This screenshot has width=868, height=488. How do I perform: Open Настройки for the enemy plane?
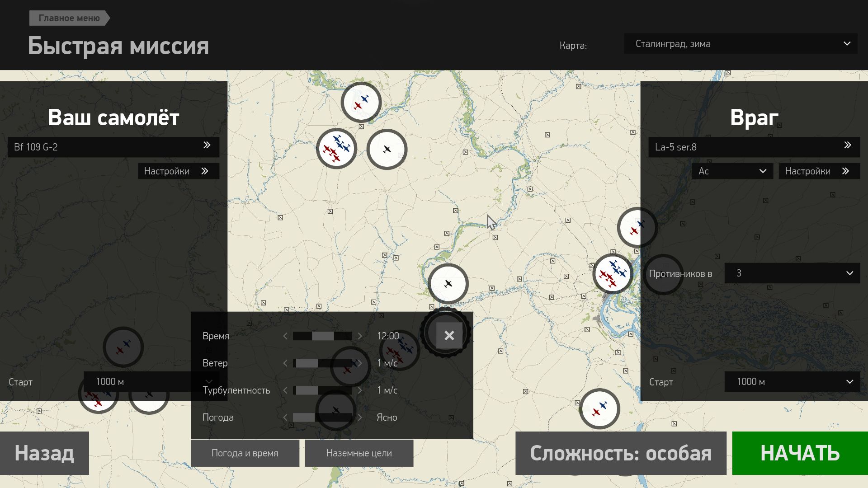coord(819,171)
